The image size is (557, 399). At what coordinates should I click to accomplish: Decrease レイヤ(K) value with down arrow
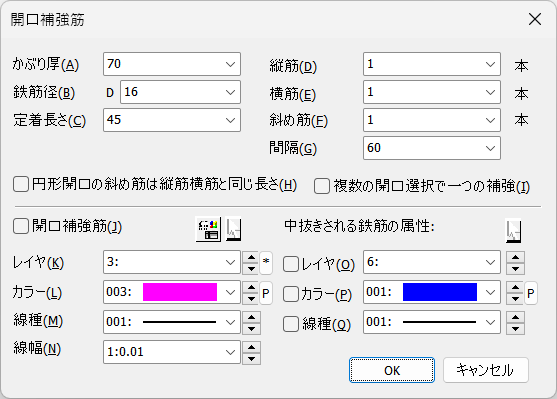(252, 269)
